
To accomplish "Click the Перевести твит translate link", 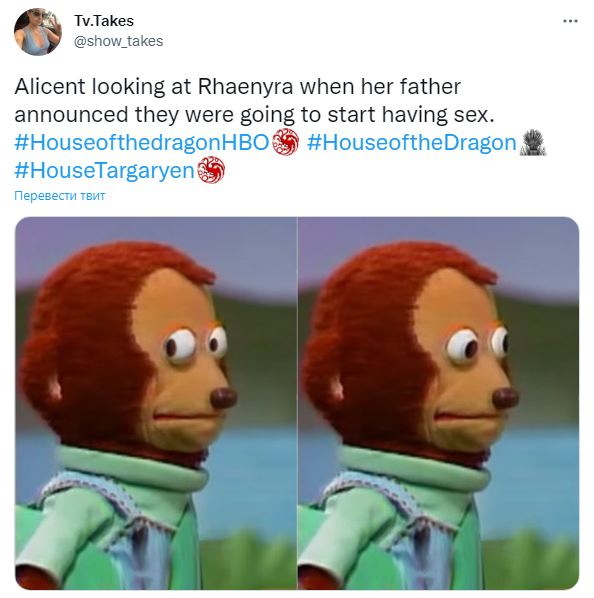I will [59, 196].
